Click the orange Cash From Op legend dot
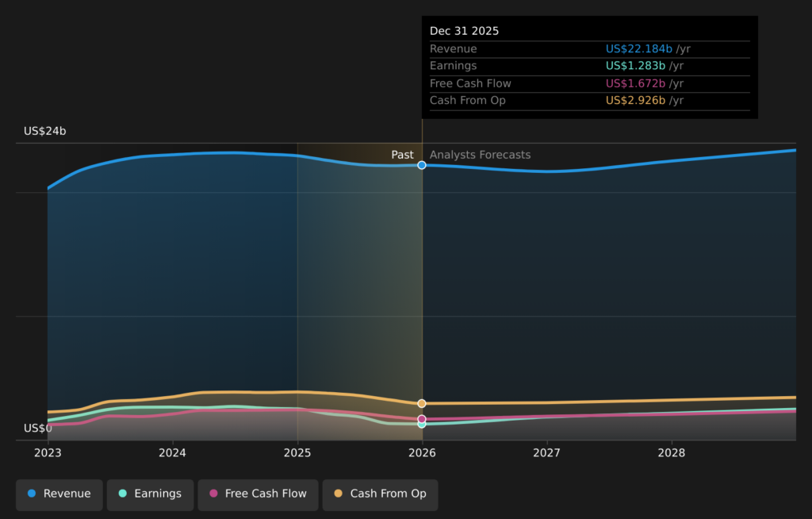The height and width of the screenshot is (519, 812). click(x=339, y=494)
